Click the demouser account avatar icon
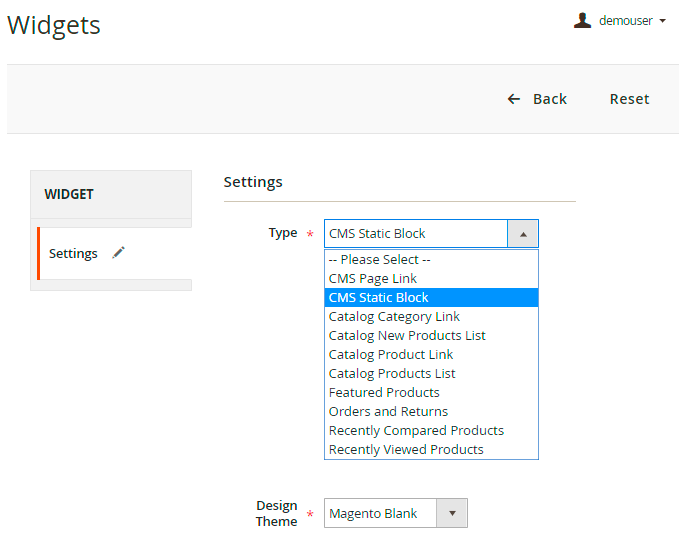The height and width of the screenshot is (555, 683). coord(582,20)
